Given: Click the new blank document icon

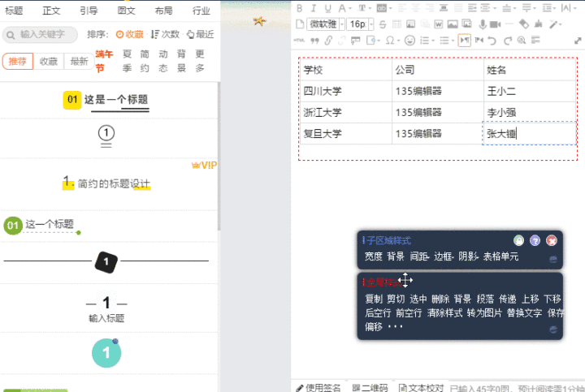Looking at the screenshot, I should (300, 24).
